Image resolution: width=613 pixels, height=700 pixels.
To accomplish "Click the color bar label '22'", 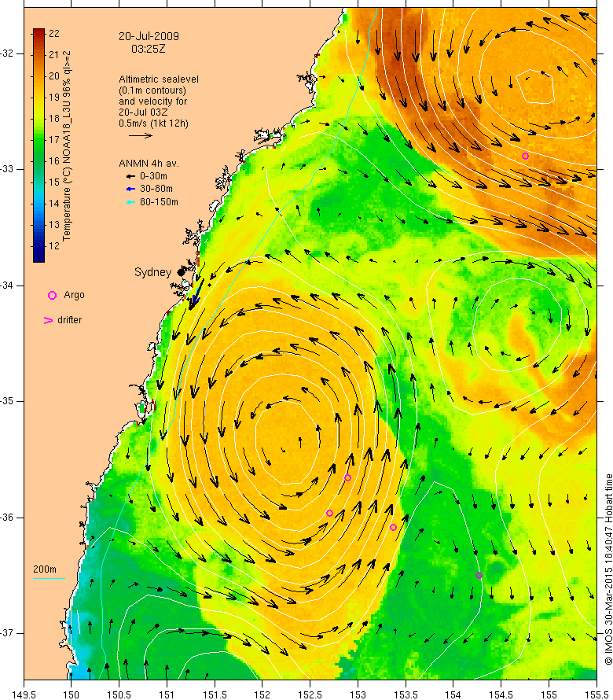I will pos(54,34).
